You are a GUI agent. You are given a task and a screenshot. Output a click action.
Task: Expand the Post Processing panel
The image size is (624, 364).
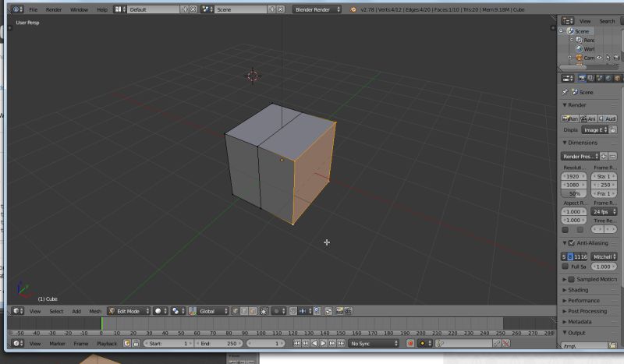coord(584,311)
